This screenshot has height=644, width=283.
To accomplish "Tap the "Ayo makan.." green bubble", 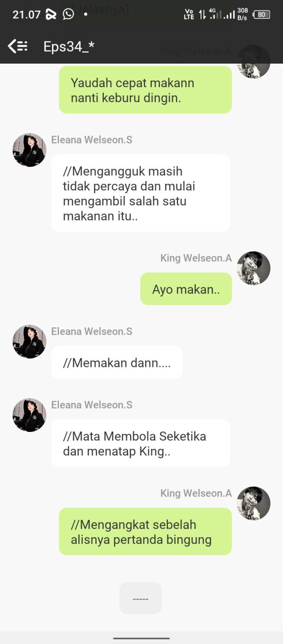I will (x=186, y=289).
